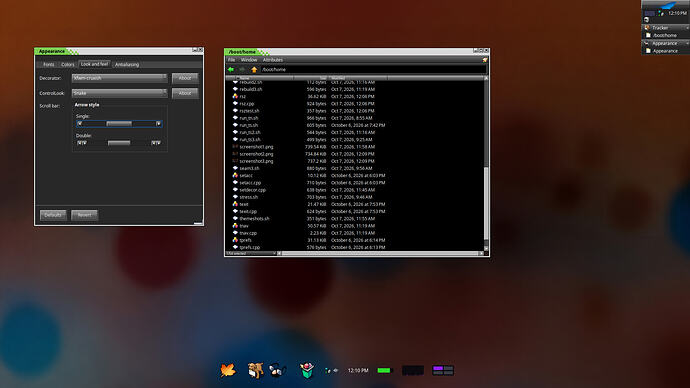Image resolution: width=690 pixels, height=388 pixels.
Task: Click the themeshots.sh script file icon
Action: click(x=235, y=219)
